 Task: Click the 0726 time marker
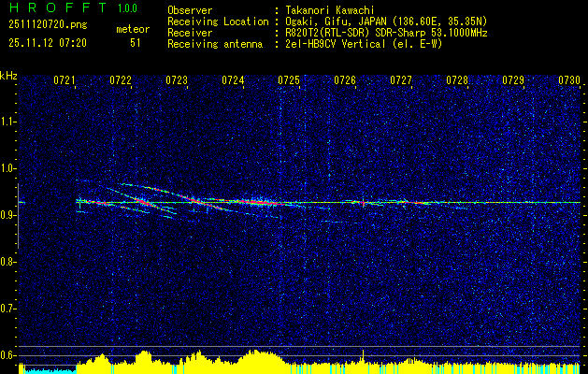345,79
